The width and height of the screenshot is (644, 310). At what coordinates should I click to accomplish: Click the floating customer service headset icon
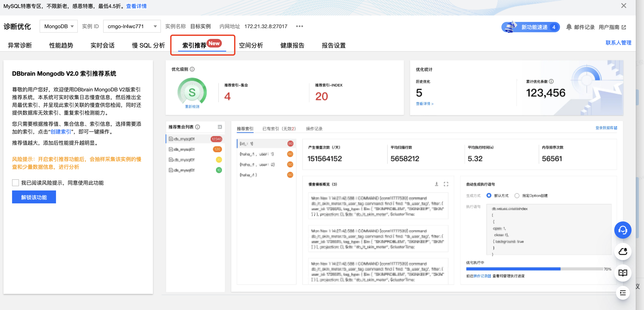click(622, 230)
